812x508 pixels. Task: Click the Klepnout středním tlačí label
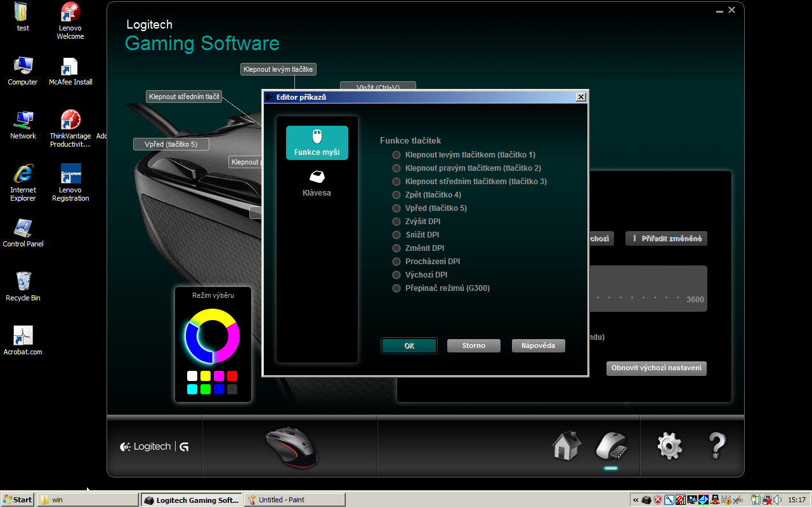pyautogui.click(x=184, y=97)
